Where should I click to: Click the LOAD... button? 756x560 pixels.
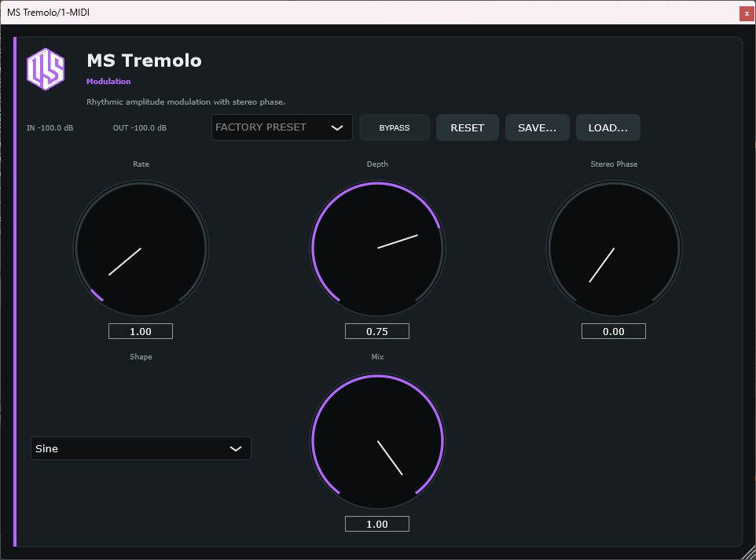click(608, 128)
